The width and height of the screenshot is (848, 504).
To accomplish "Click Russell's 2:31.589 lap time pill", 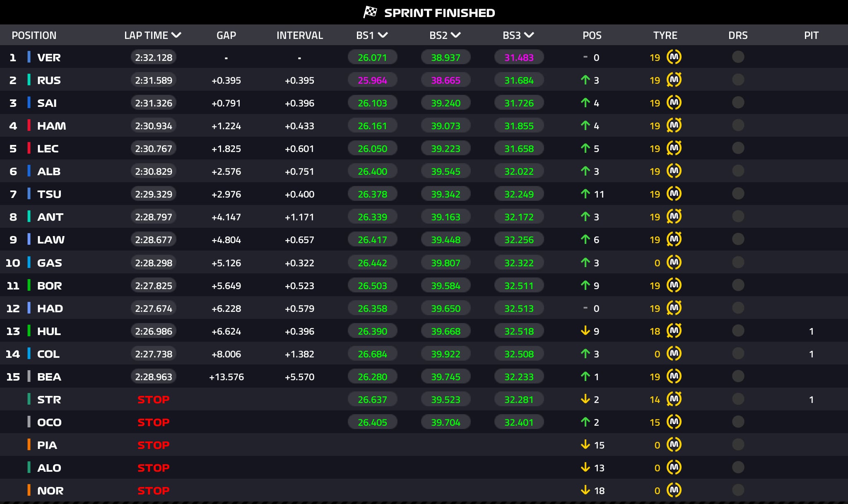I will [x=153, y=80].
